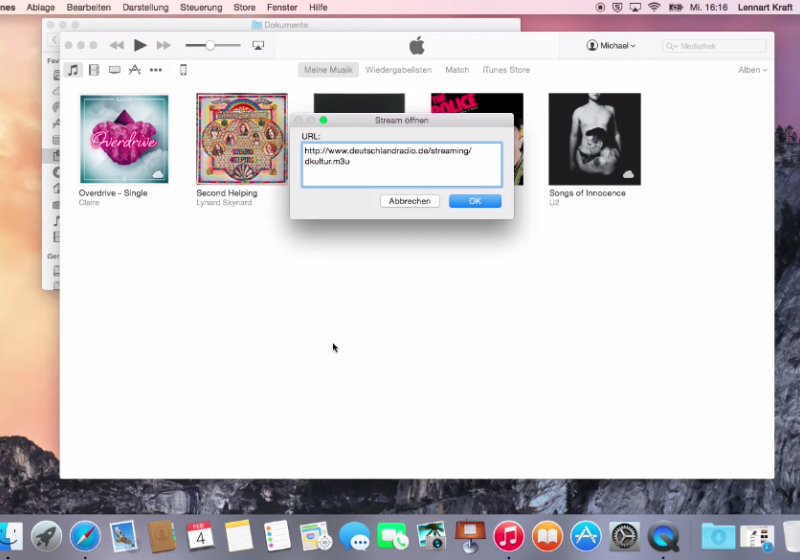Screen dimensions: 800x560
Task: Open the Michael account dropdown
Action: tap(611, 46)
